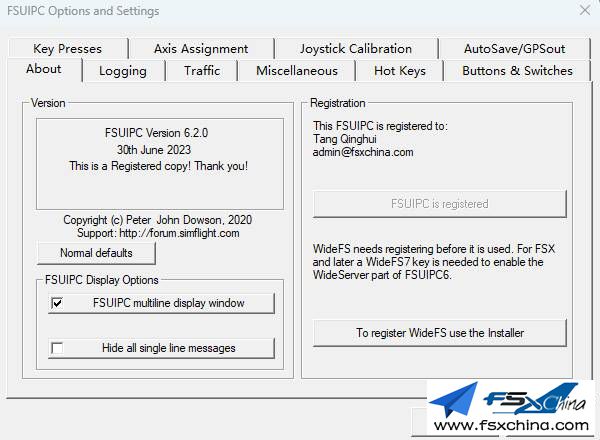This screenshot has height=440, width=600.
Task: Click the WideFS needs registering notice
Action: click(434, 262)
